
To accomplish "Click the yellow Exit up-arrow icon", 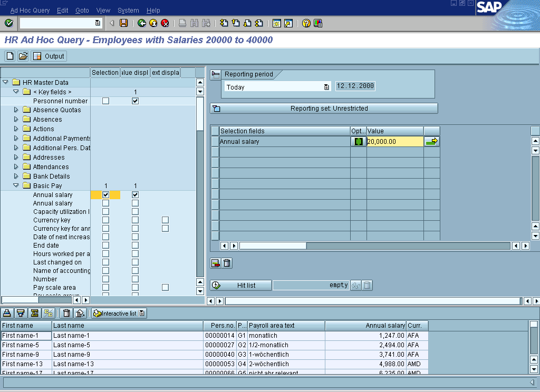I will point(153,23).
